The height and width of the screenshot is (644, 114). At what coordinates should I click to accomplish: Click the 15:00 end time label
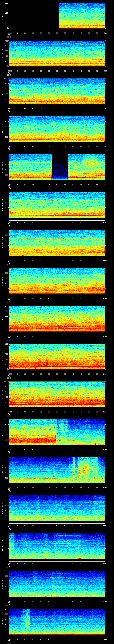tap(105, 412)
